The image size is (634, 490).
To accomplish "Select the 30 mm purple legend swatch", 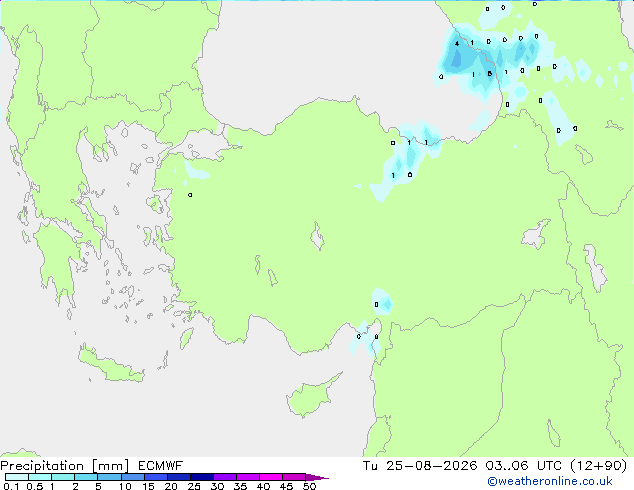I will 225,477.
